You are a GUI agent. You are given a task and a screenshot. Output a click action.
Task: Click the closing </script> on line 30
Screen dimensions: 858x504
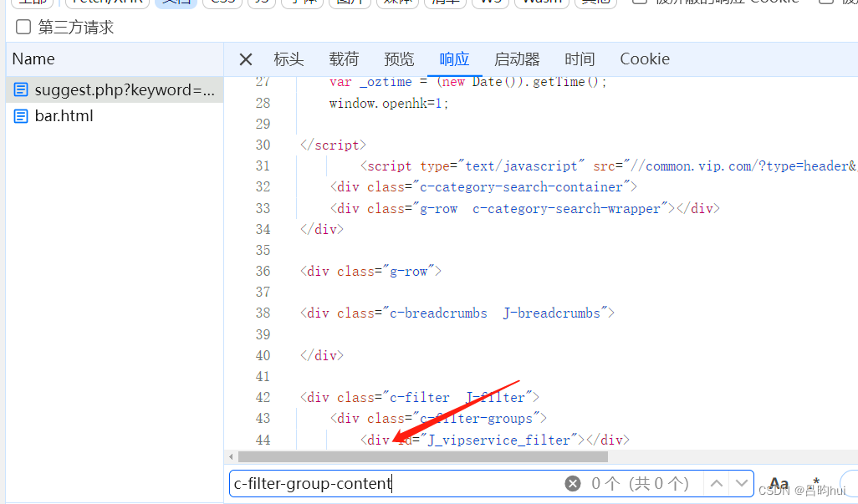pos(333,145)
